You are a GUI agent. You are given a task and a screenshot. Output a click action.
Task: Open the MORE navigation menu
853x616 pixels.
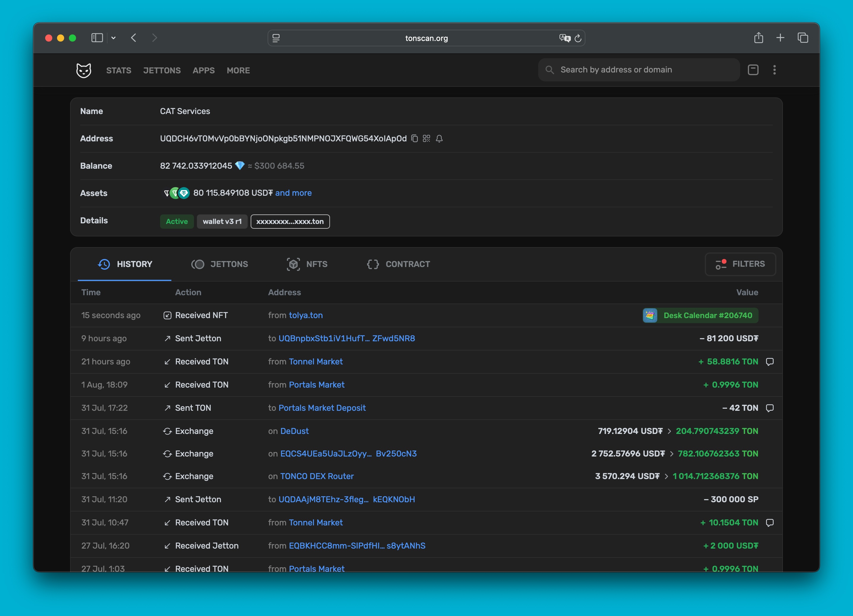238,70
